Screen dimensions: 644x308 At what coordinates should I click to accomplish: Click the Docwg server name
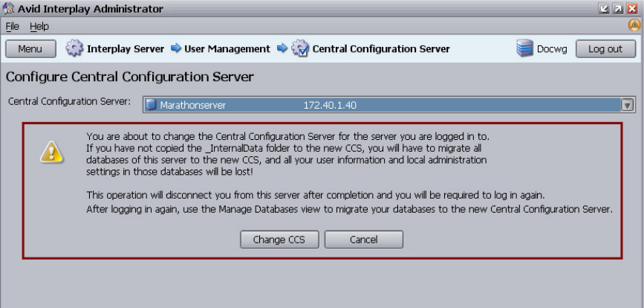(552, 49)
